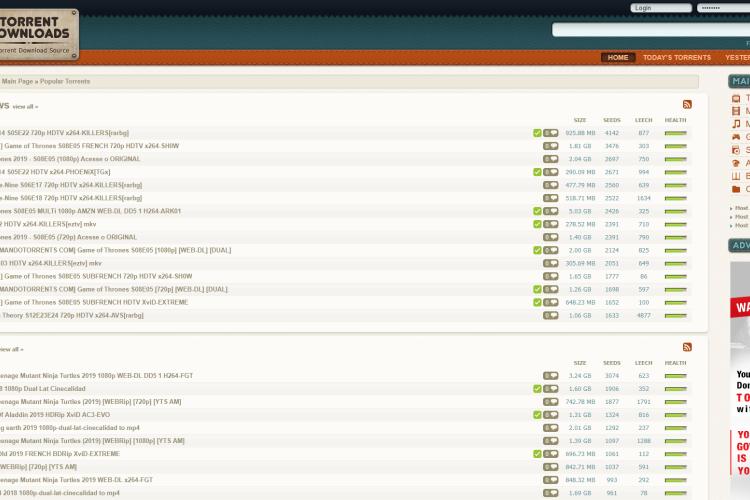Open the folder icon category in sidebar
750x500 pixels.
point(736,189)
